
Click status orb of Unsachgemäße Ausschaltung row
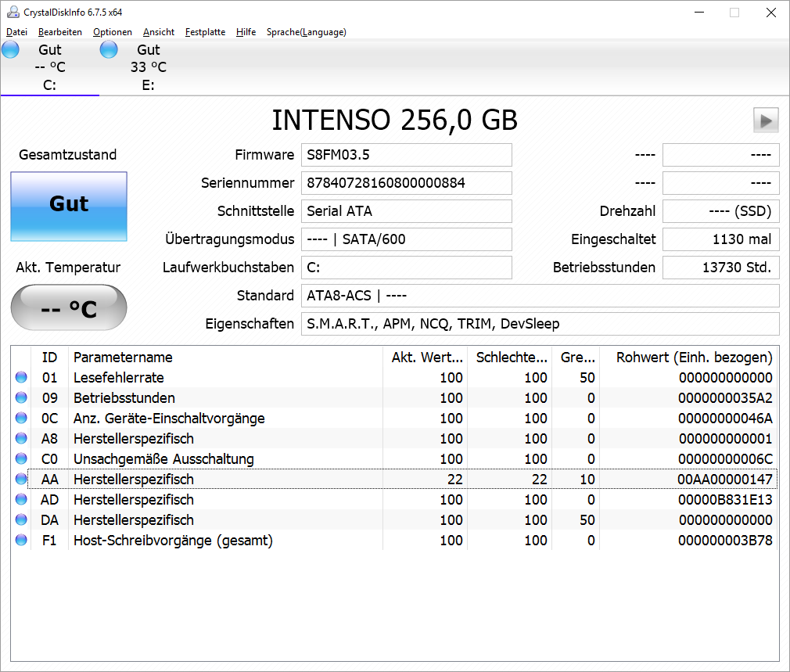click(x=21, y=458)
